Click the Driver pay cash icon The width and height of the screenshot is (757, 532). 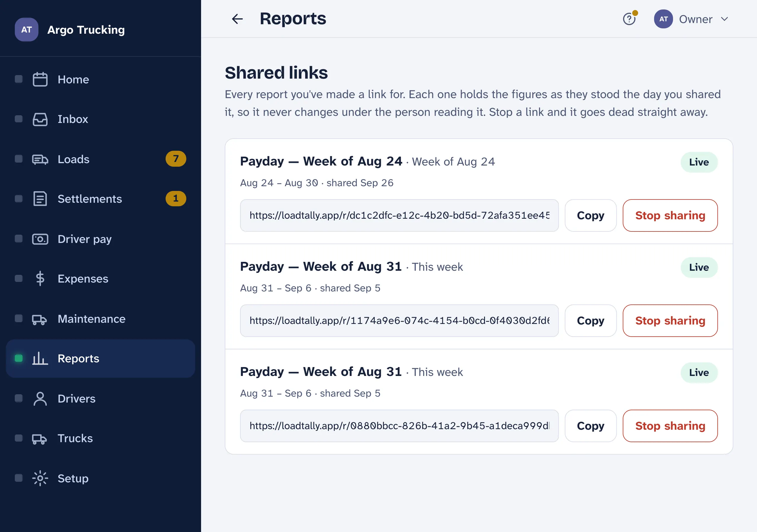[40, 239]
